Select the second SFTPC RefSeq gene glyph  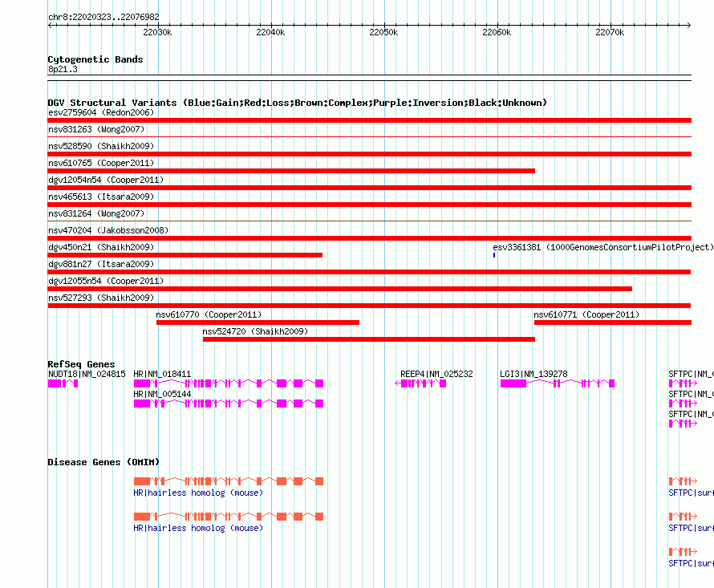(x=683, y=403)
